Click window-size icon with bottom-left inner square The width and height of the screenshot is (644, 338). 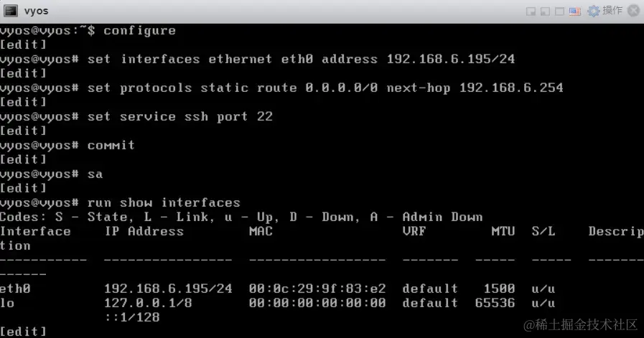click(545, 11)
